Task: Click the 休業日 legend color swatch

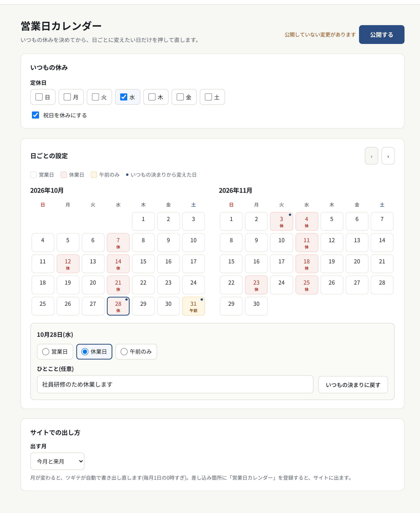Action: (64, 175)
